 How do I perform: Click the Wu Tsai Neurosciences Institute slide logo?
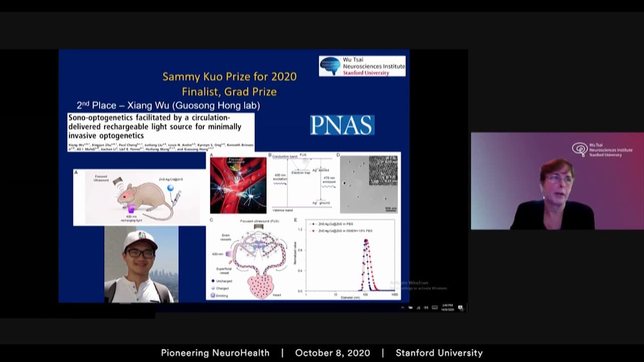click(362, 66)
